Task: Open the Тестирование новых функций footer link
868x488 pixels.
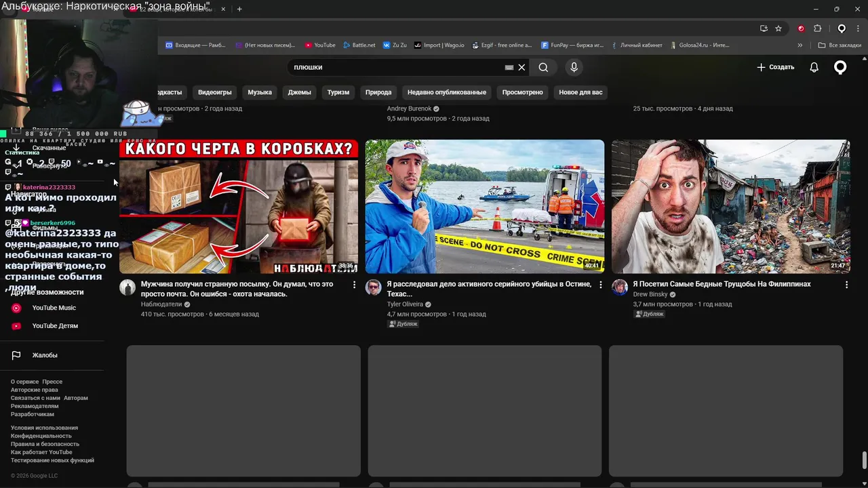Action: click(52, 460)
